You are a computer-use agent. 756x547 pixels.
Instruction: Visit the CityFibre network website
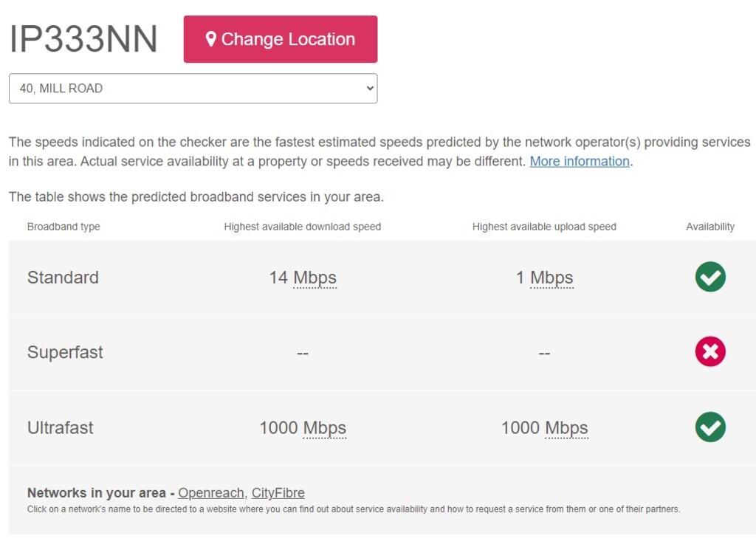pyautogui.click(x=278, y=492)
